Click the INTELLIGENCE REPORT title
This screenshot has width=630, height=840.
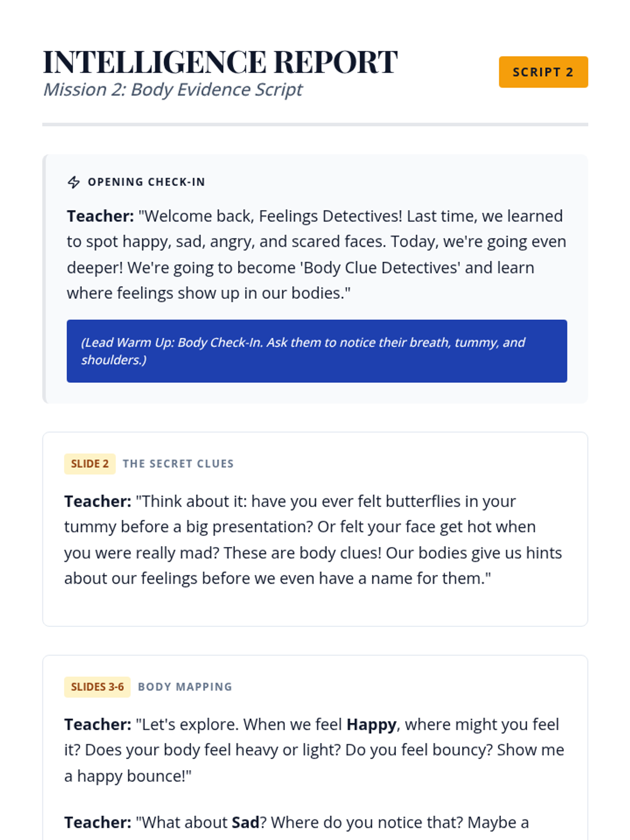(220, 62)
